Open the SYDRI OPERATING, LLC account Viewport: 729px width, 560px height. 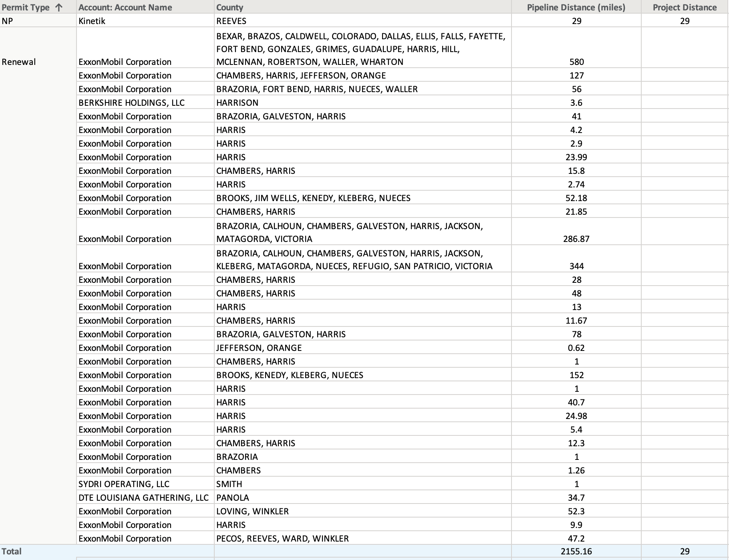click(124, 484)
